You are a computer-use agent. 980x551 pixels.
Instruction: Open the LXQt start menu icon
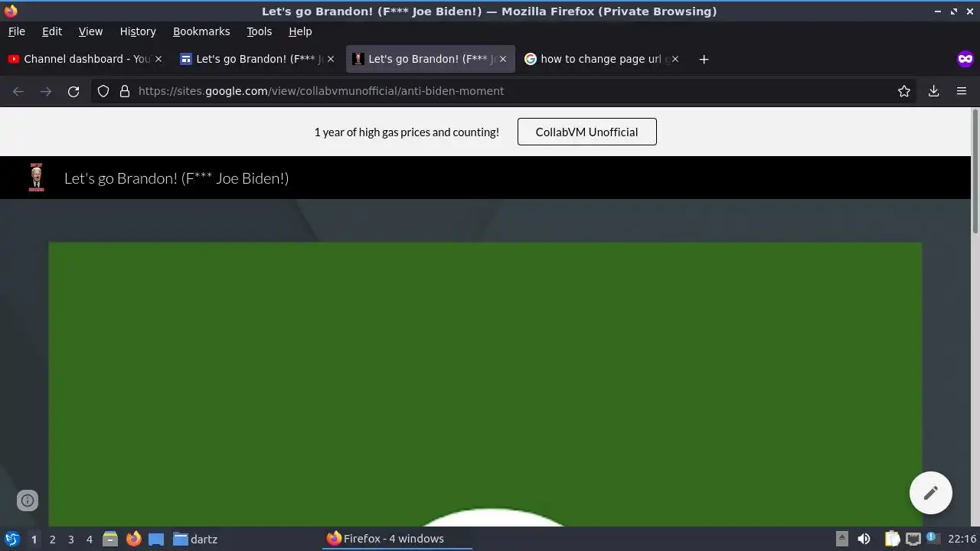pos(11,539)
